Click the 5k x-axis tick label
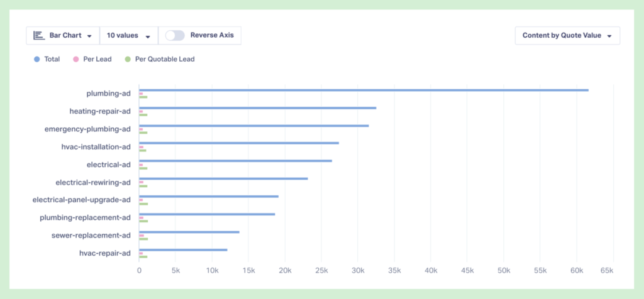Screen dimensions: 644x299 (175, 271)
